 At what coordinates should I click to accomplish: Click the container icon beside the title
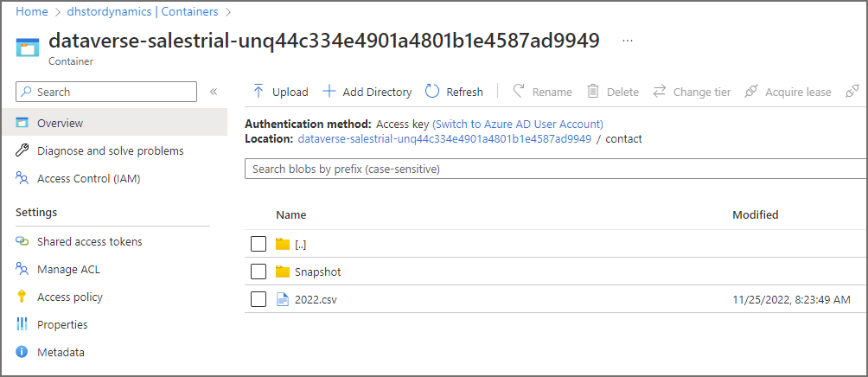pyautogui.click(x=28, y=47)
